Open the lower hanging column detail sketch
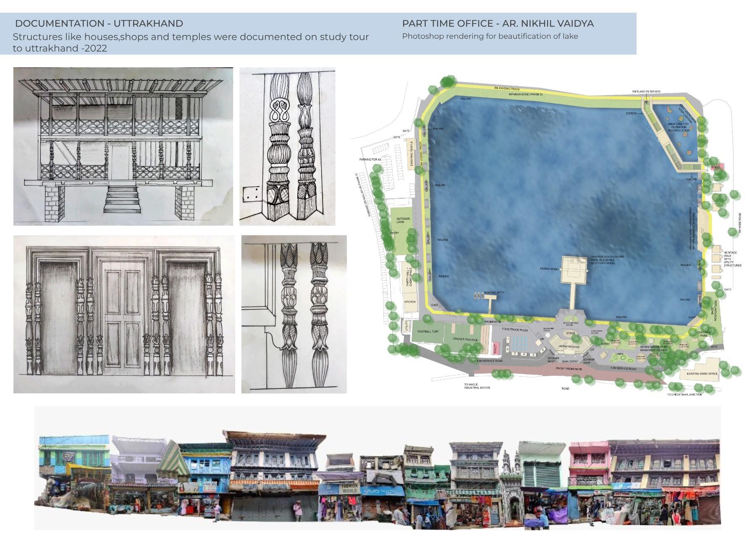This screenshot has width=756, height=535. tap(294, 314)
